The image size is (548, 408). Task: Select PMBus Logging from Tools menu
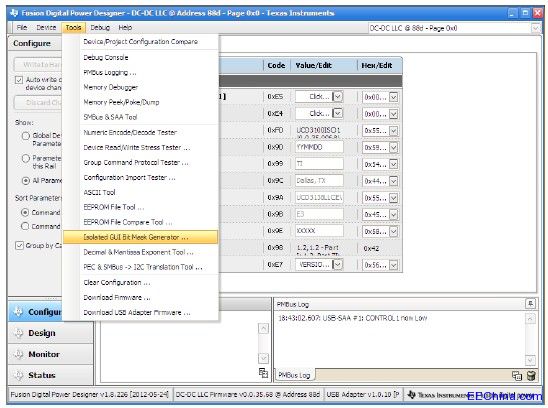(x=140, y=72)
